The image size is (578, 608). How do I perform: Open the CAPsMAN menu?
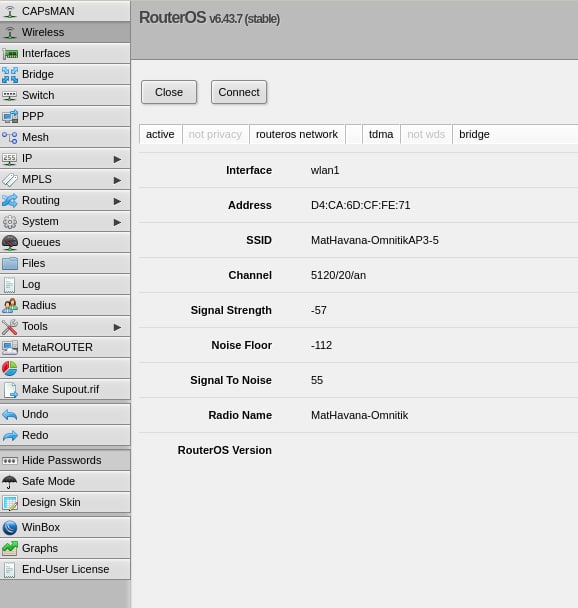[65, 11]
